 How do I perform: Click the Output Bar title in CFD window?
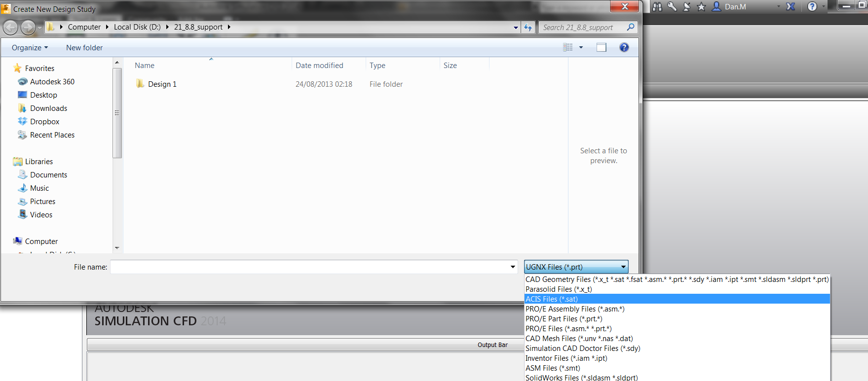click(492, 345)
